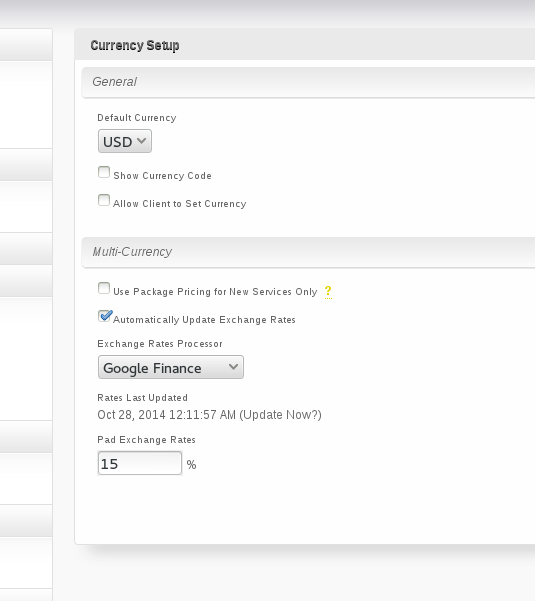Open the USD default currency dropdown
The image size is (535, 601).
point(125,141)
